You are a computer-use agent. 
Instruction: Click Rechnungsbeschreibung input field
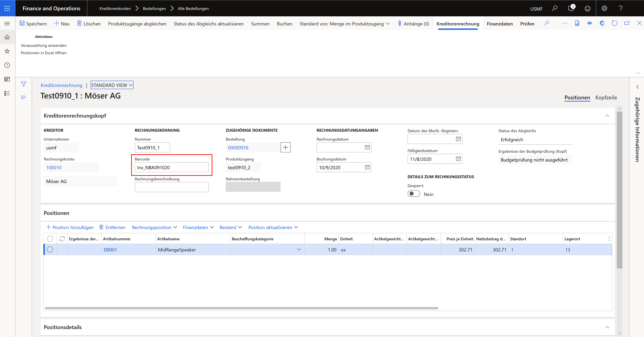(171, 187)
